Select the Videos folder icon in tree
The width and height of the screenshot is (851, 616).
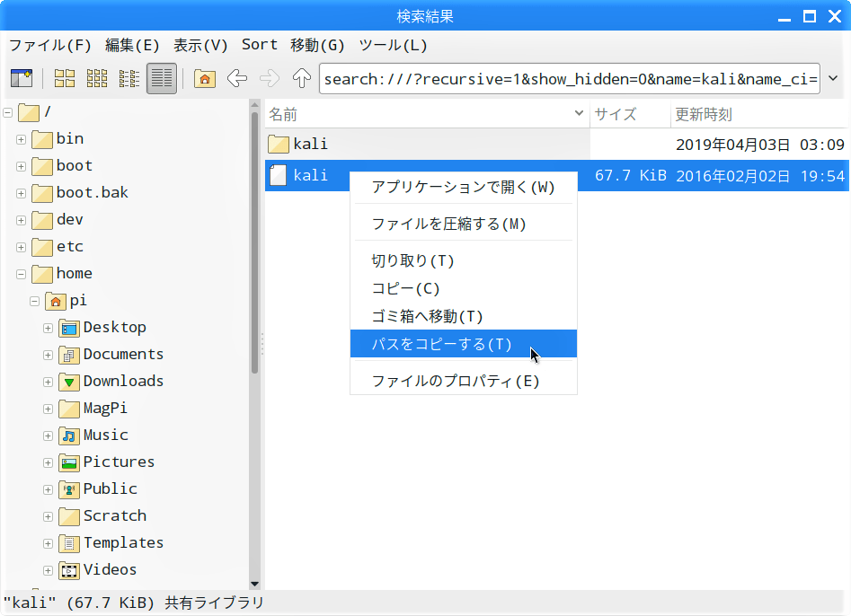point(69,570)
